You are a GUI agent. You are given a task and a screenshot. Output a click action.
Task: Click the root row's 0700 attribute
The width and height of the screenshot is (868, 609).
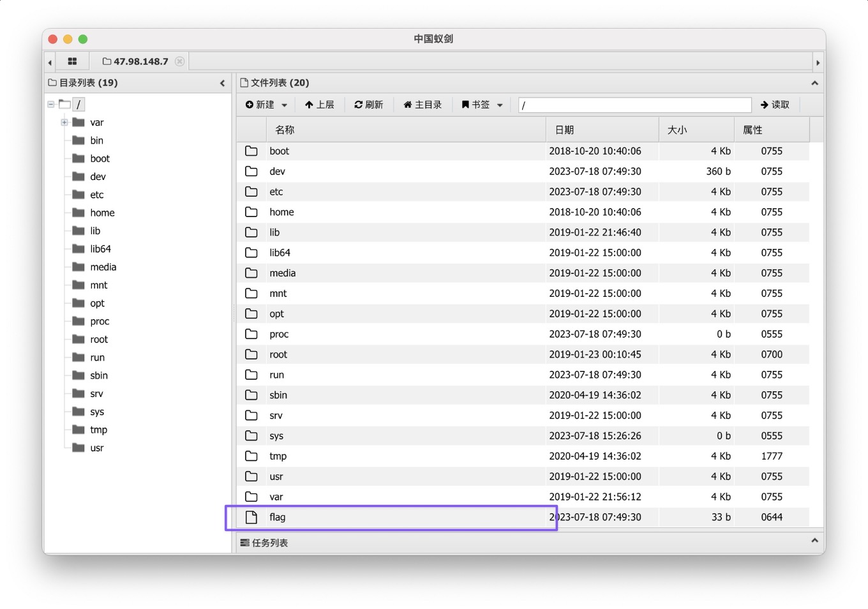coord(772,354)
